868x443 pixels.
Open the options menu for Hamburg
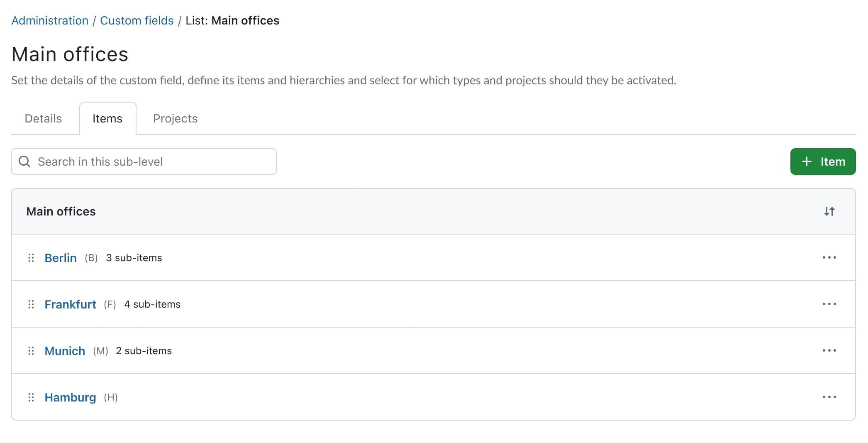829,397
